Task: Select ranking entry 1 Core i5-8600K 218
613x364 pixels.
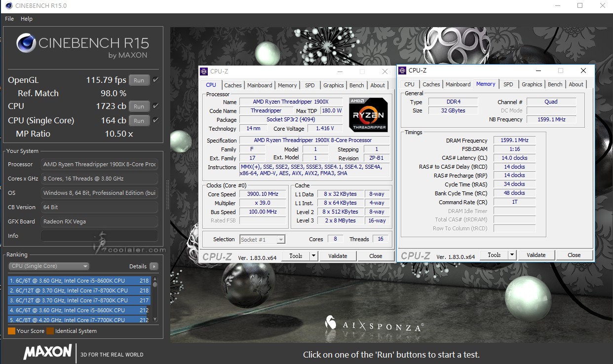Action: 79,281
